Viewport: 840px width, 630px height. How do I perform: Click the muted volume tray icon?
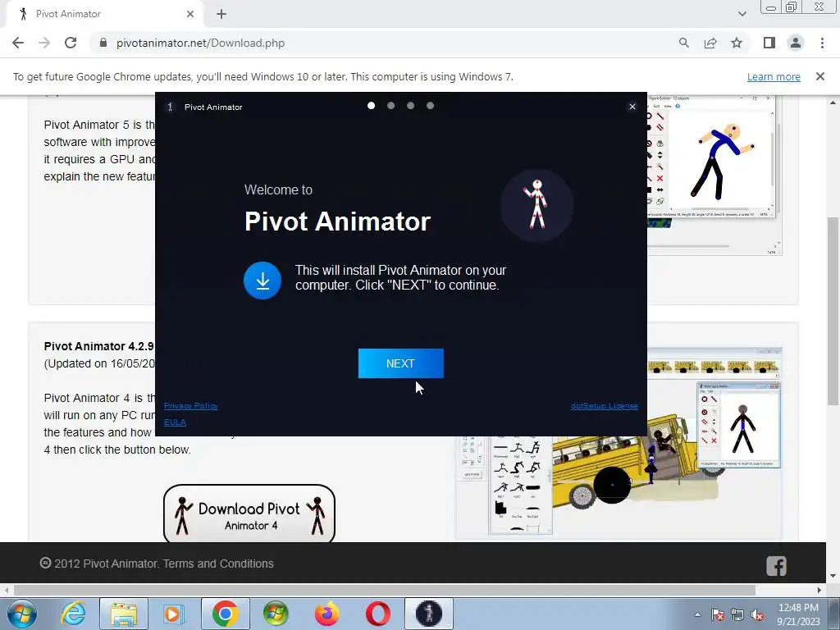[757, 615]
